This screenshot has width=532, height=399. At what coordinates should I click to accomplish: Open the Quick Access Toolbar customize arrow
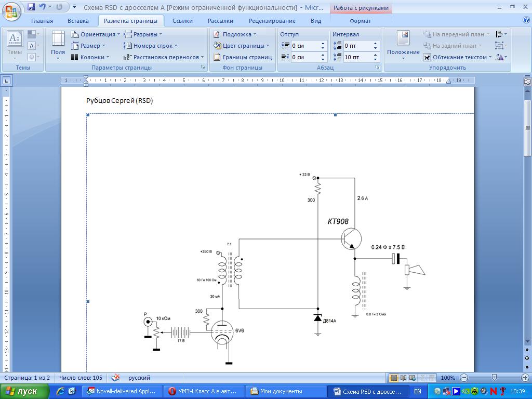click(75, 7)
